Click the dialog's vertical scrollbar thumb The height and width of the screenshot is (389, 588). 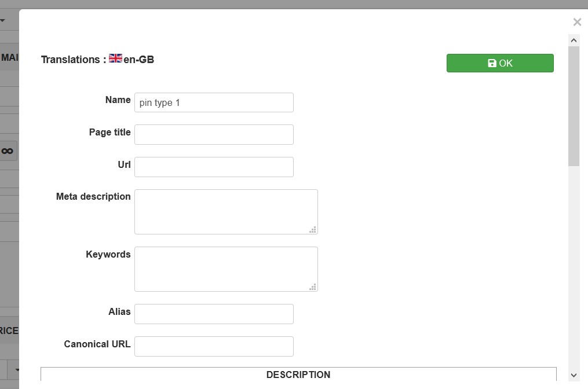pyautogui.click(x=574, y=104)
